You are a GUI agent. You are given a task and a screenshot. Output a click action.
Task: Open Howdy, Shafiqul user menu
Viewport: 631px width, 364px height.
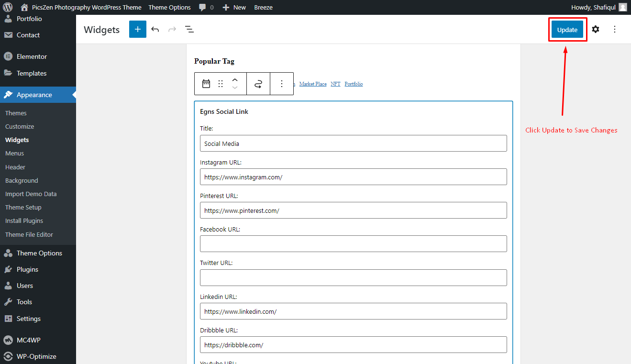[598, 7]
